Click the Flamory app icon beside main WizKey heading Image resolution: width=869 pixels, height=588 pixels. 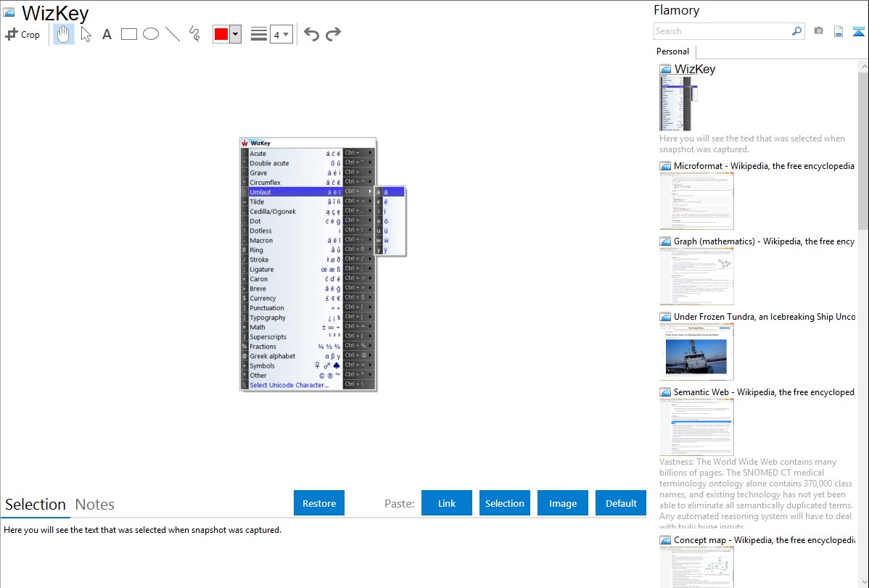[9, 12]
